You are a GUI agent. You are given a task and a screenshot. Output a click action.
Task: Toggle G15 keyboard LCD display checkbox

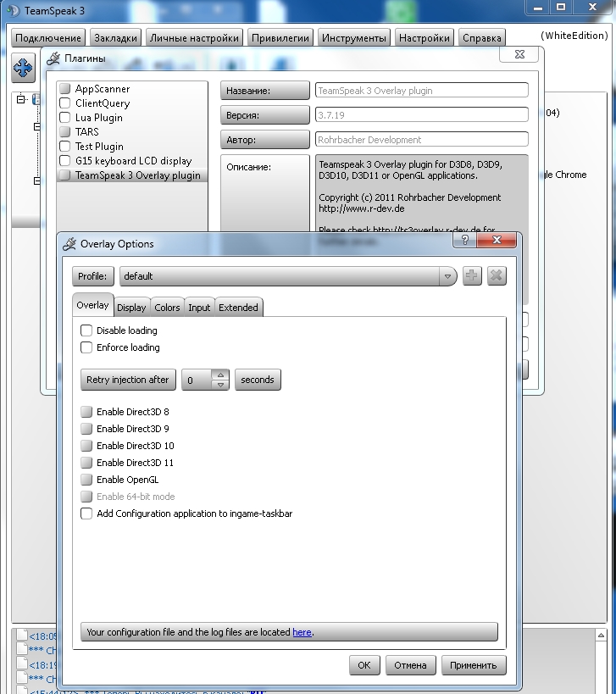[x=65, y=161]
